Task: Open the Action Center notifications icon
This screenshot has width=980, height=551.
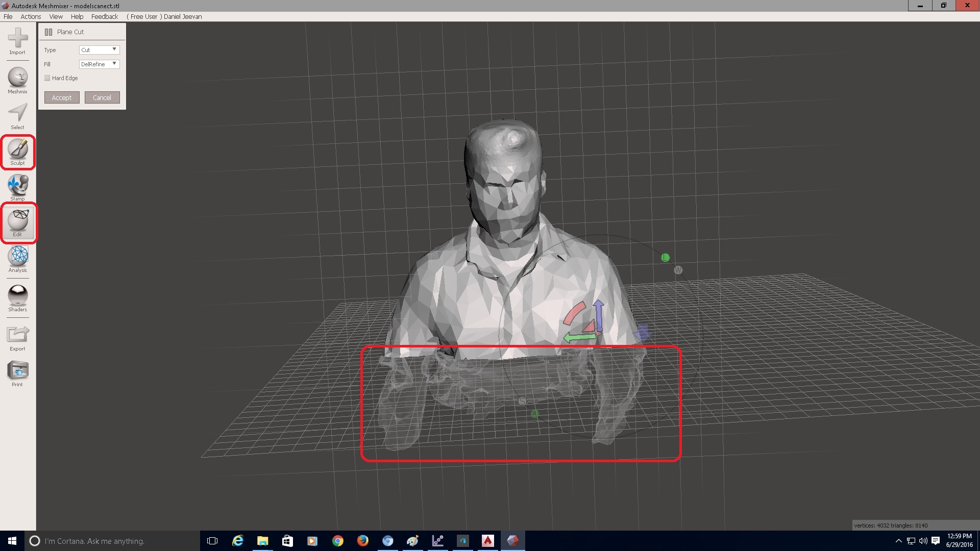Action: (x=936, y=541)
